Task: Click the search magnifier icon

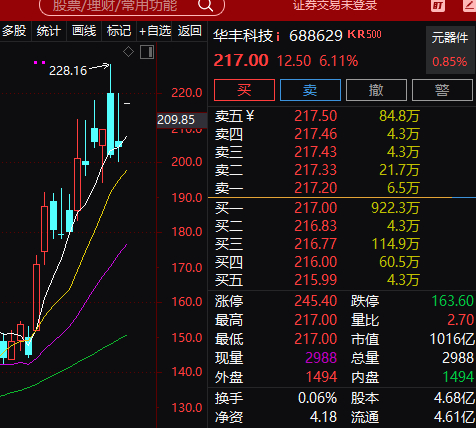Action: point(205,5)
